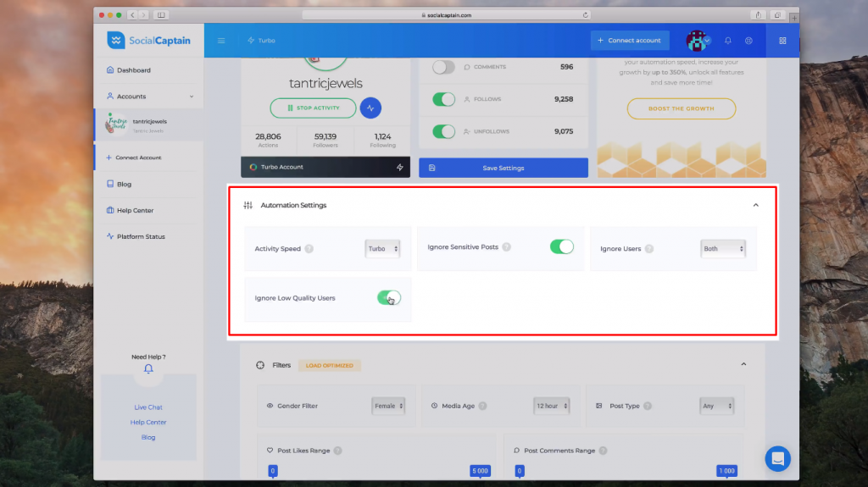This screenshot has height=487, width=868.
Task: Open the Live Chat link
Action: pos(148,407)
